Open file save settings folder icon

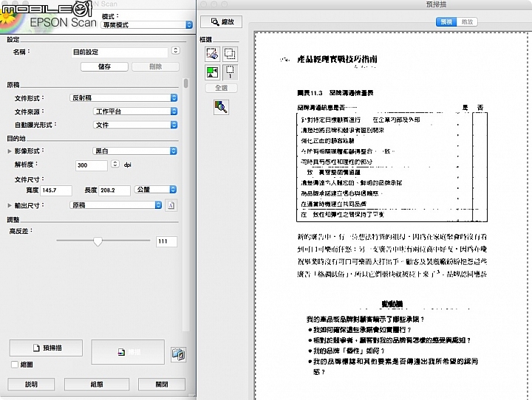[179, 354]
